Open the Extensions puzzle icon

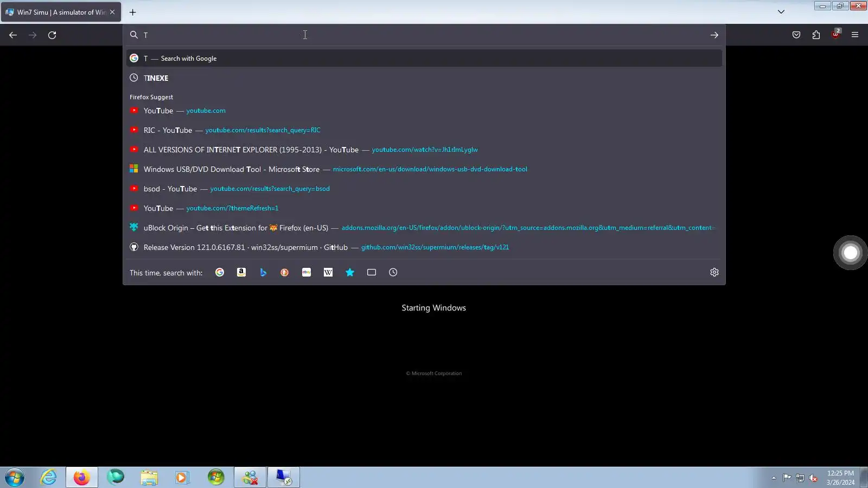click(816, 35)
